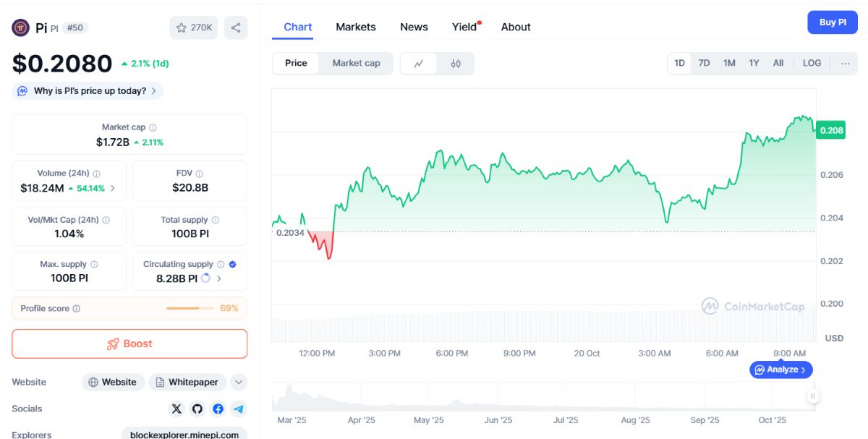Switch to candlestick chart icon
Screen dimensions: 868x439
(456, 64)
